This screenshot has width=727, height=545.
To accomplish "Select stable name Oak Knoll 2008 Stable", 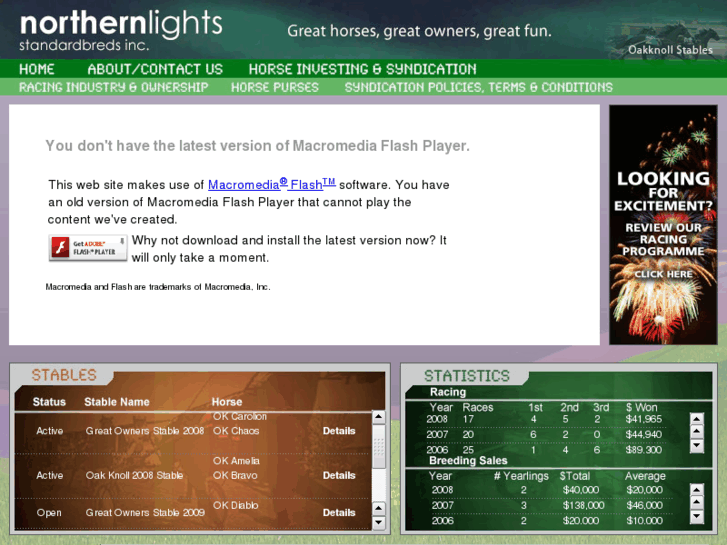I will tap(134, 475).
